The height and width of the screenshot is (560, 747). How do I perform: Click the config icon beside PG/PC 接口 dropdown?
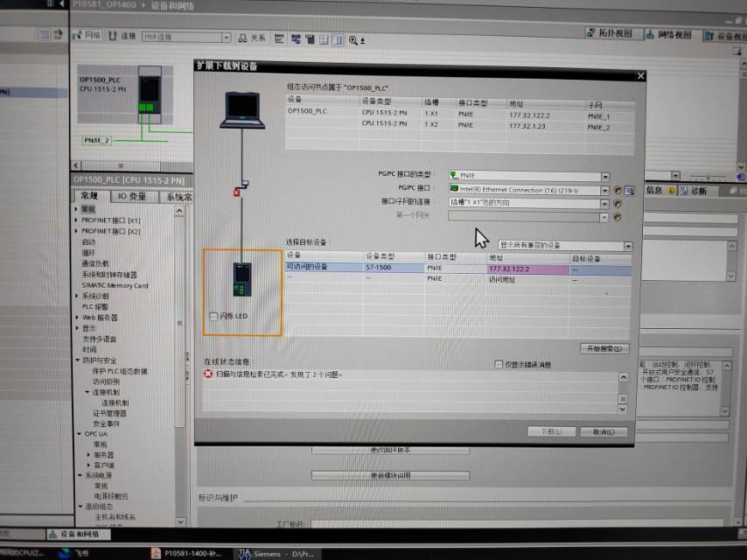point(618,191)
